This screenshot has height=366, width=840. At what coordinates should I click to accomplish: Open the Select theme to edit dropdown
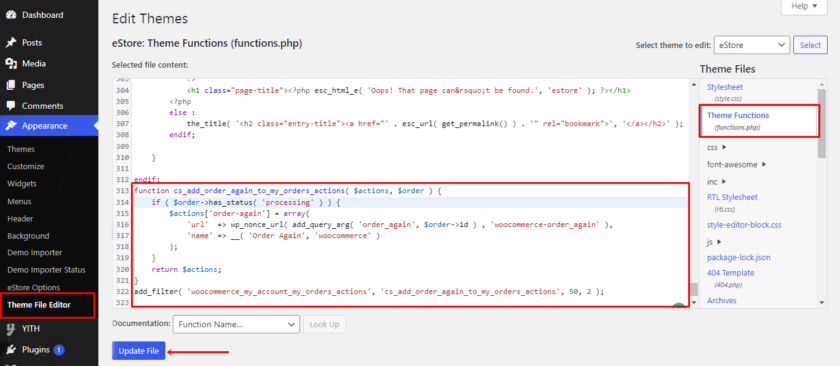click(x=752, y=45)
